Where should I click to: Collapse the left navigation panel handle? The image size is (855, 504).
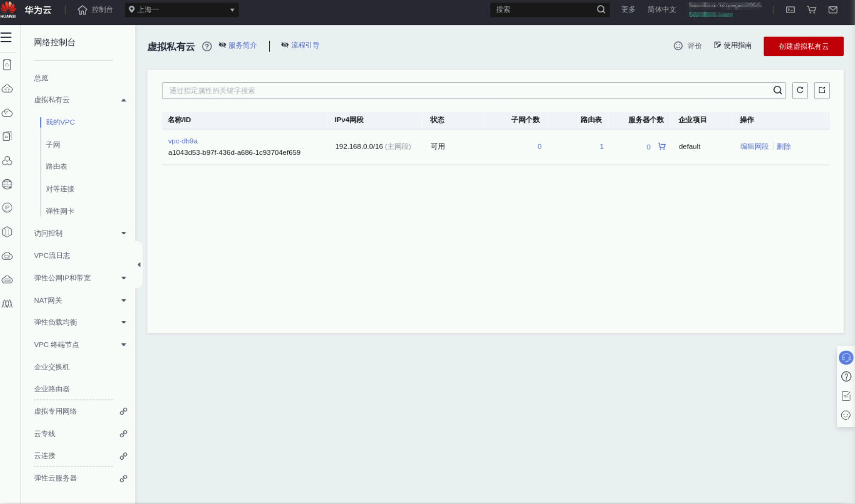click(139, 265)
